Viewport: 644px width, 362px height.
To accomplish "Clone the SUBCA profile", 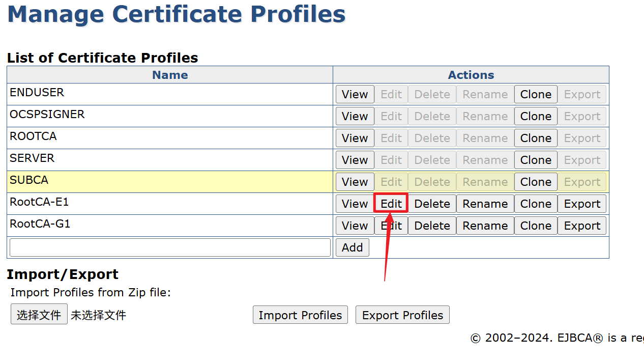I will 536,182.
